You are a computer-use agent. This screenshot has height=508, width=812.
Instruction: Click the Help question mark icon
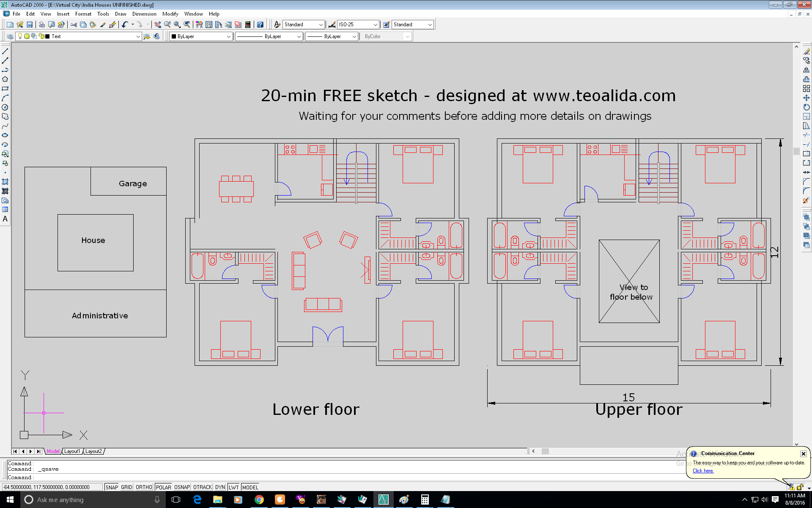(260, 25)
